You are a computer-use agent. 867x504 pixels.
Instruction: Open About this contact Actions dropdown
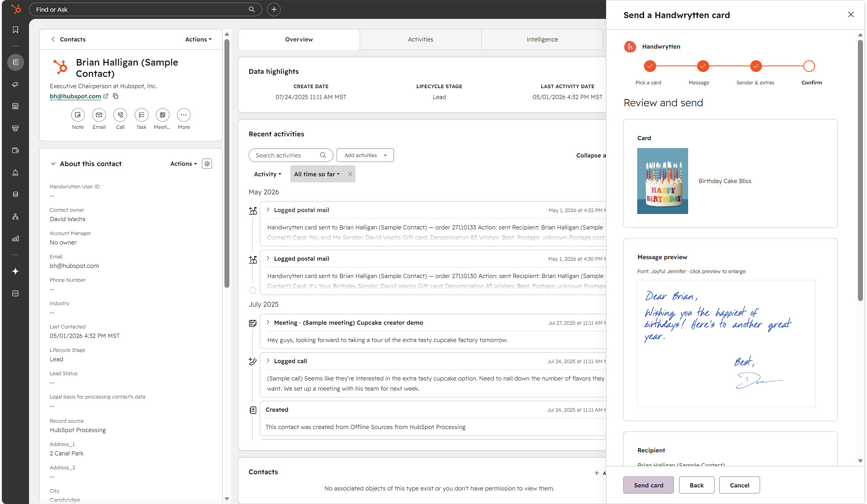pyautogui.click(x=184, y=164)
